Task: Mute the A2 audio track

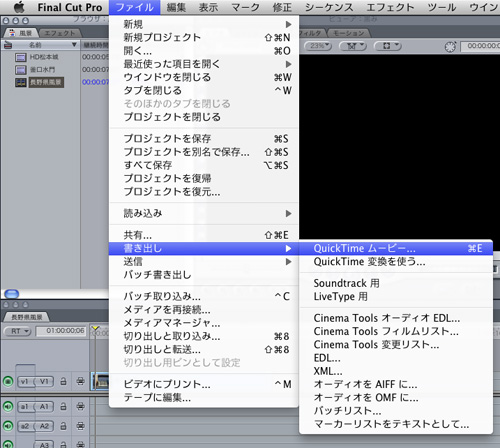Action: [8, 426]
